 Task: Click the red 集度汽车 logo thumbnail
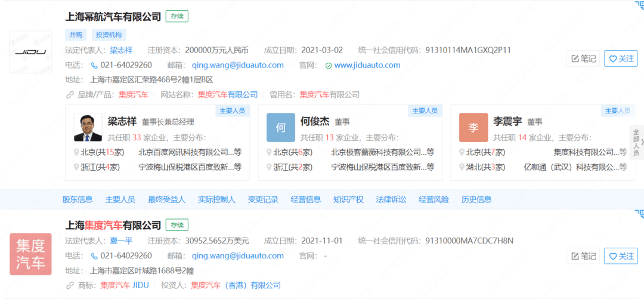click(x=31, y=254)
